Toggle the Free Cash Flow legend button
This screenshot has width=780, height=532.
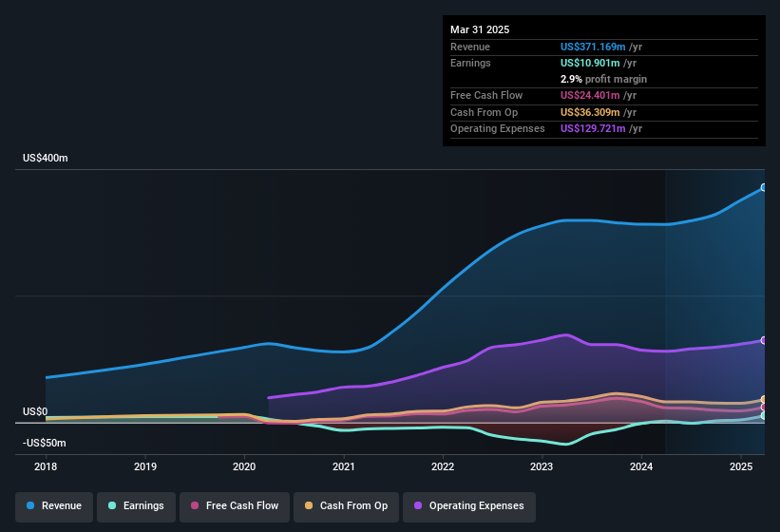235,506
